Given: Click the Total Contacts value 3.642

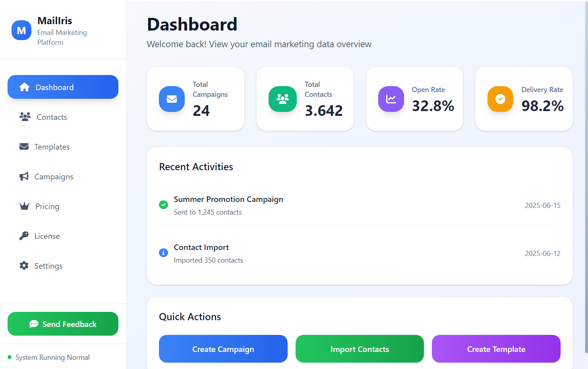Looking at the screenshot, I should pyautogui.click(x=324, y=110).
